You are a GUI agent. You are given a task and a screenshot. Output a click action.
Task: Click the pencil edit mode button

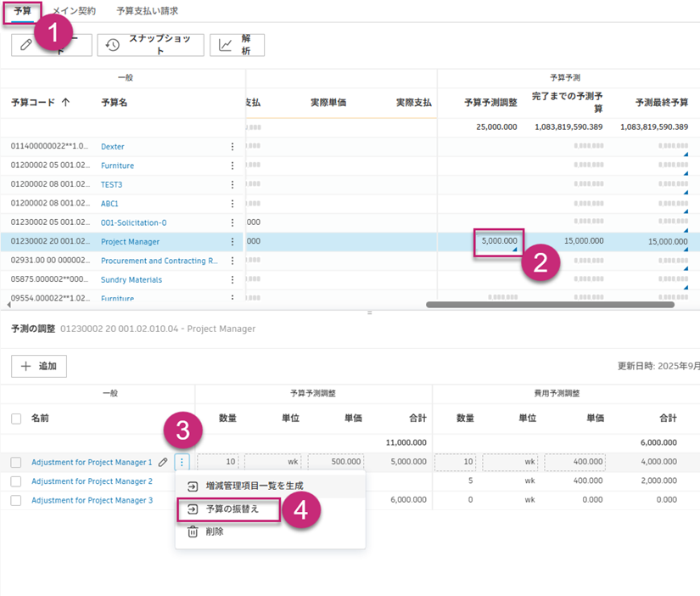click(x=52, y=45)
